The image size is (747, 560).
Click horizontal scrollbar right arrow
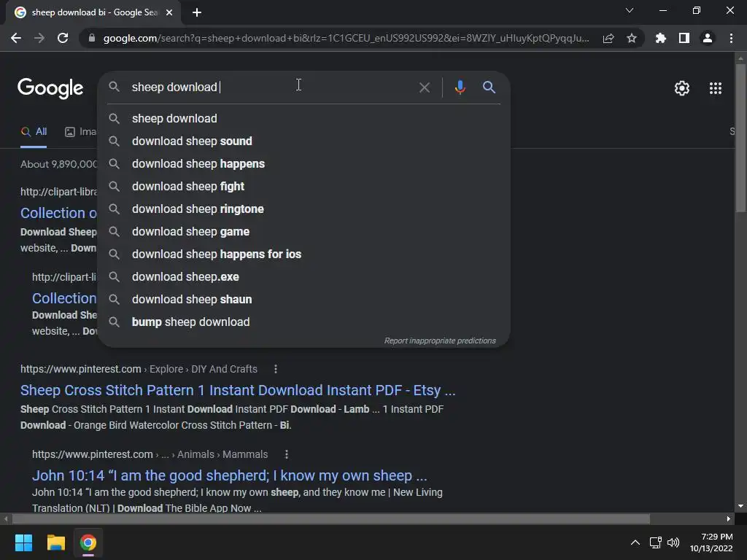(729, 518)
